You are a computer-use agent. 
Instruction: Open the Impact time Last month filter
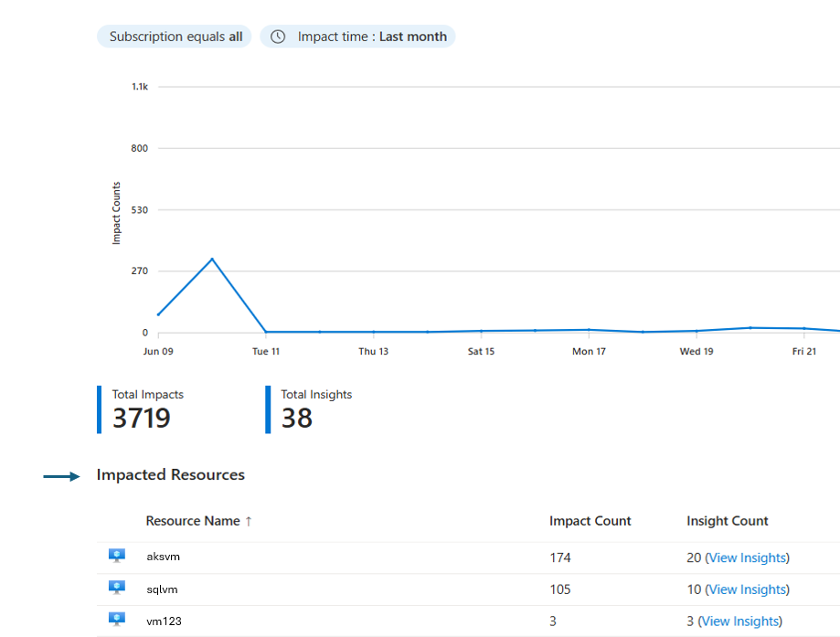357,36
